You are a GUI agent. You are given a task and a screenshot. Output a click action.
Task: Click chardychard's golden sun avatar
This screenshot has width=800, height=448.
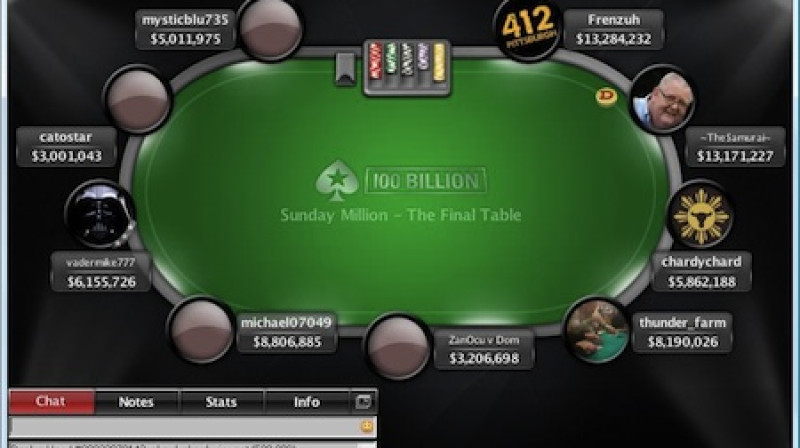[700, 214]
